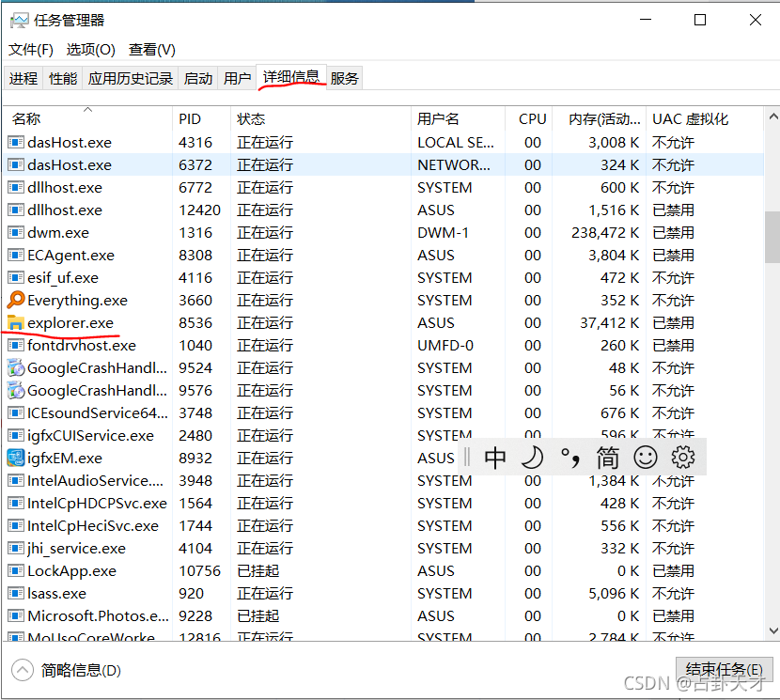Click PID 6772 cell
Screen dimensions: 780x700
195,188
